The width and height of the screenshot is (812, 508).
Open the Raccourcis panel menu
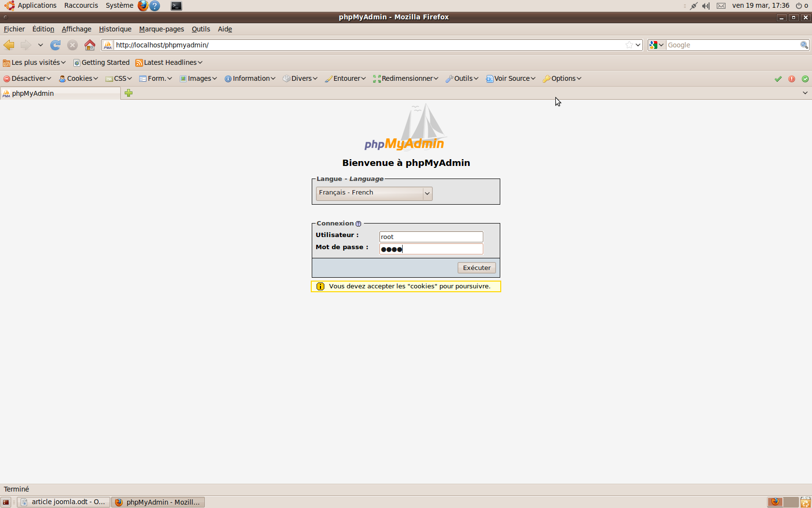81,5
